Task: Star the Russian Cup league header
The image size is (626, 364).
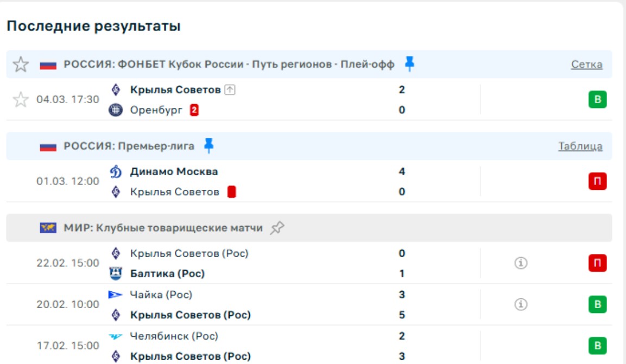Action: 21,65
